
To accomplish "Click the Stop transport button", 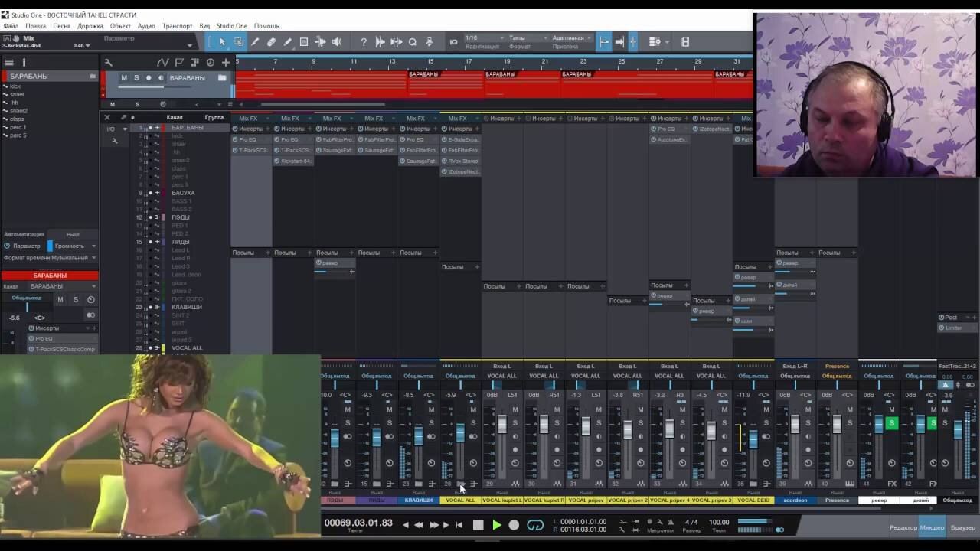I will click(478, 525).
